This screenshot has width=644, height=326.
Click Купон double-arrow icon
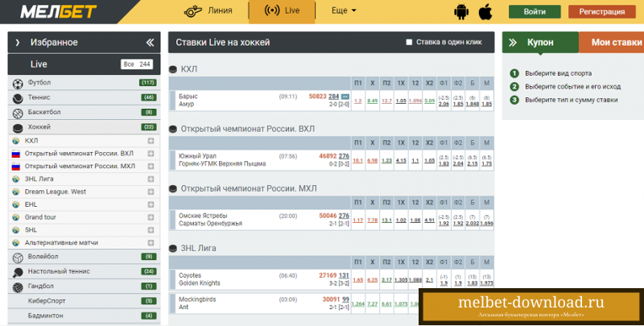pyautogui.click(x=513, y=43)
